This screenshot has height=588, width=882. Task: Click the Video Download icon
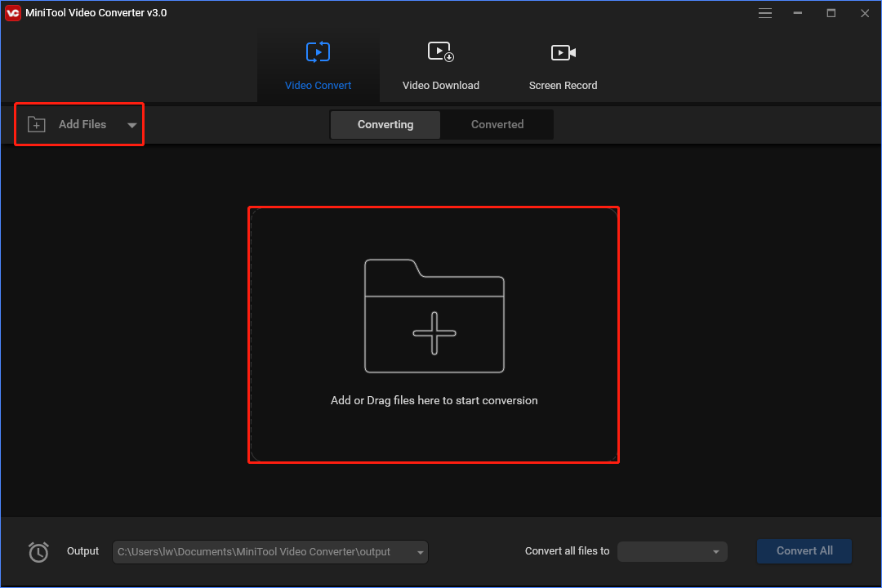[x=440, y=52]
